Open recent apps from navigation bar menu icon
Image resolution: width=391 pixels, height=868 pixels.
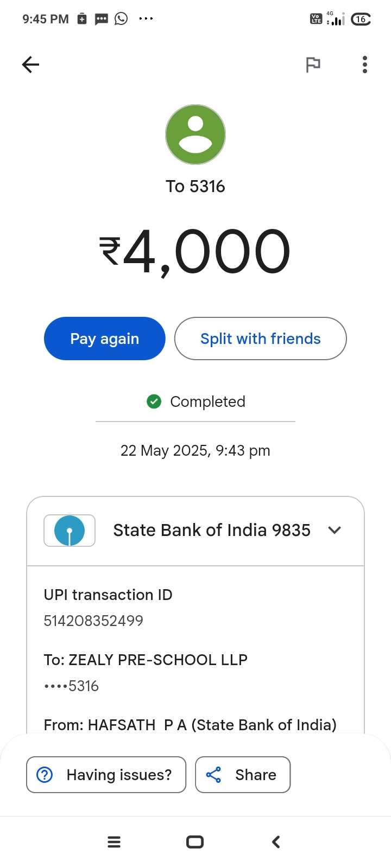(114, 842)
